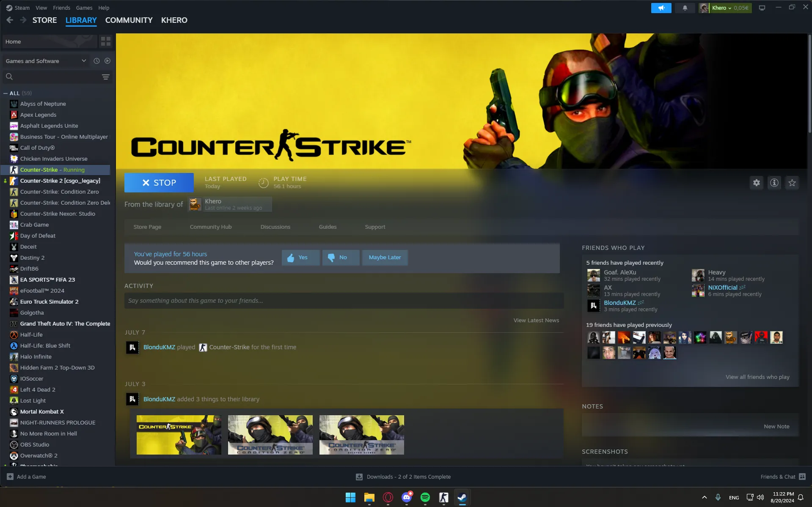Navigate back with the left arrow

tap(10, 20)
